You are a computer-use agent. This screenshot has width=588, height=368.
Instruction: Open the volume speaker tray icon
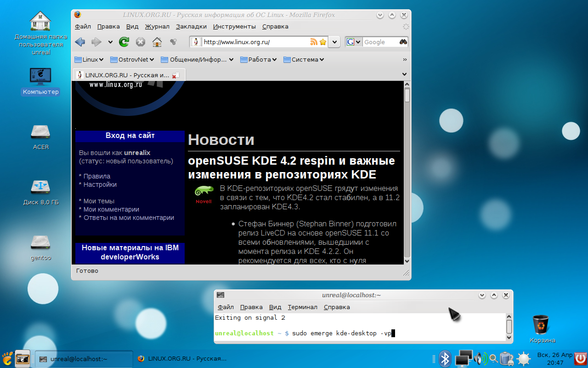(481, 358)
